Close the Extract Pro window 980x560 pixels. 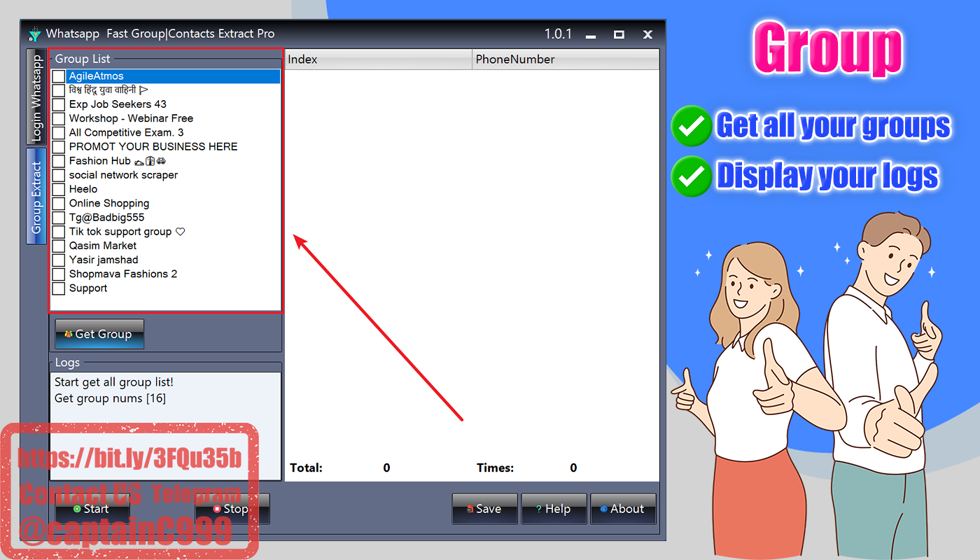click(x=647, y=34)
